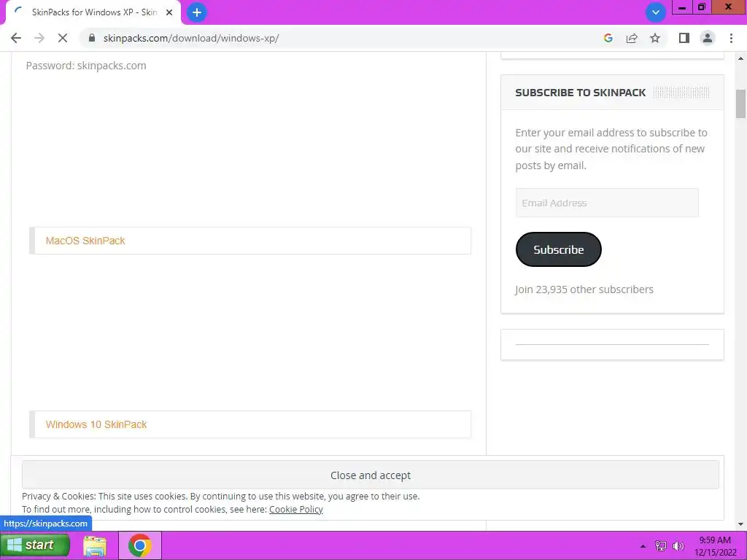Open Google search icon in address bar
This screenshot has width=747, height=560.
click(608, 38)
